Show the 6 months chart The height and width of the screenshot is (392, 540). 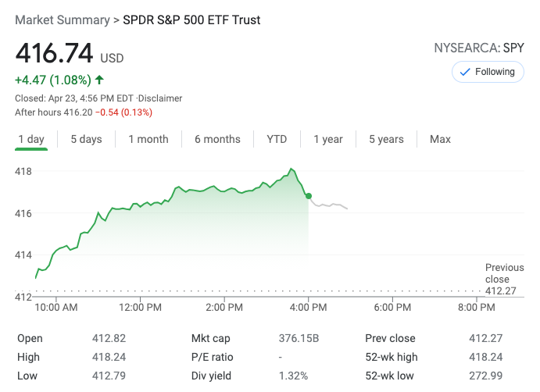point(217,139)
